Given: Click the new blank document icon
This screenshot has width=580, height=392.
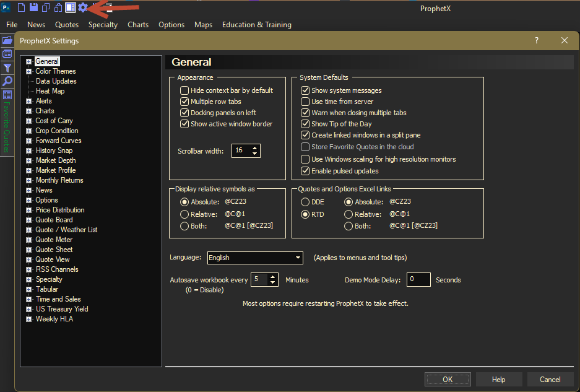Looking at the screenshot, I should tap(22, 7).
